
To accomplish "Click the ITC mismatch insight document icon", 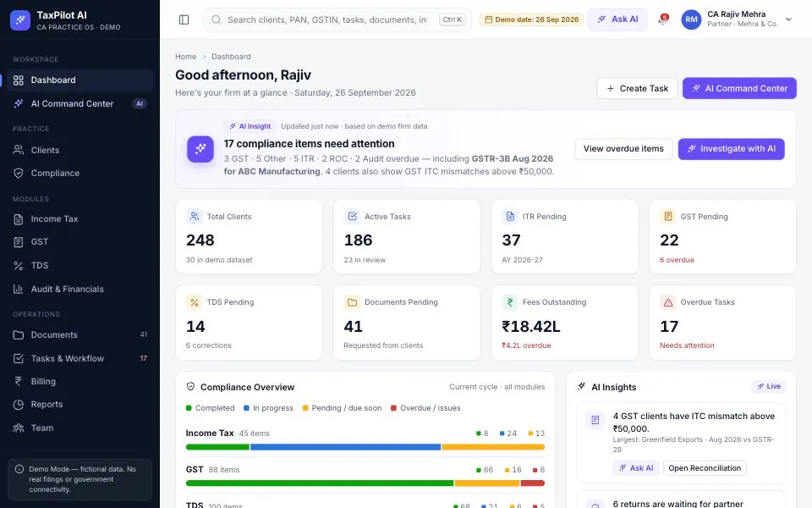I will pyautogui.click(x=595, y=420).
